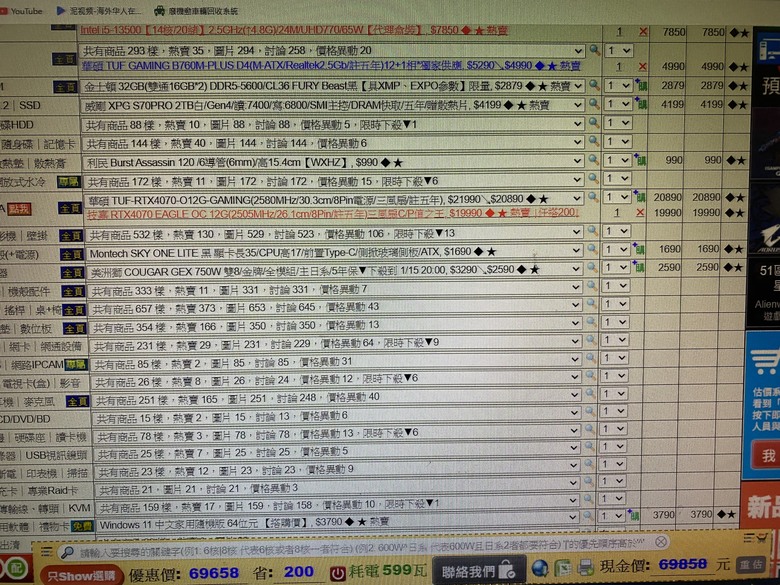Click the magnifier icon in the keyword search bar
780x585 pixels.
tap(67, 552)
